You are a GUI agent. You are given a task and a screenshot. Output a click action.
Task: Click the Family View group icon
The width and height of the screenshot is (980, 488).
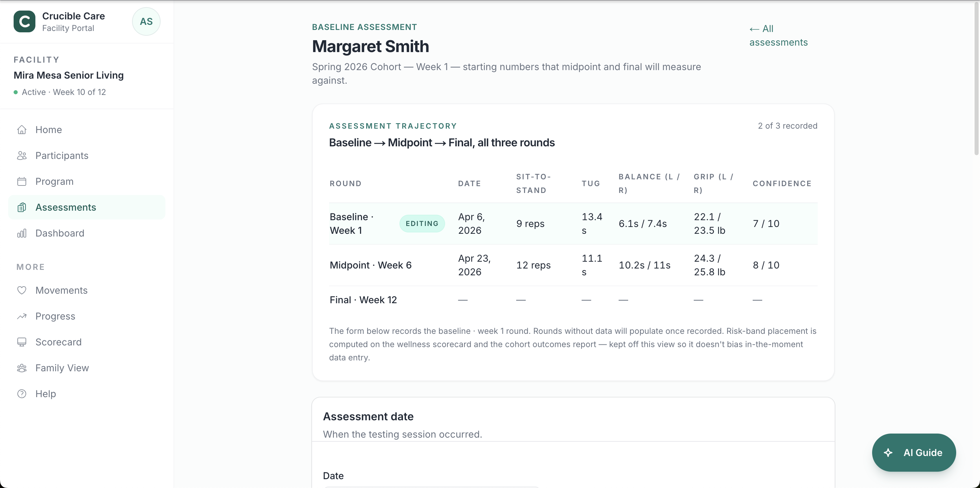(22, 368)
